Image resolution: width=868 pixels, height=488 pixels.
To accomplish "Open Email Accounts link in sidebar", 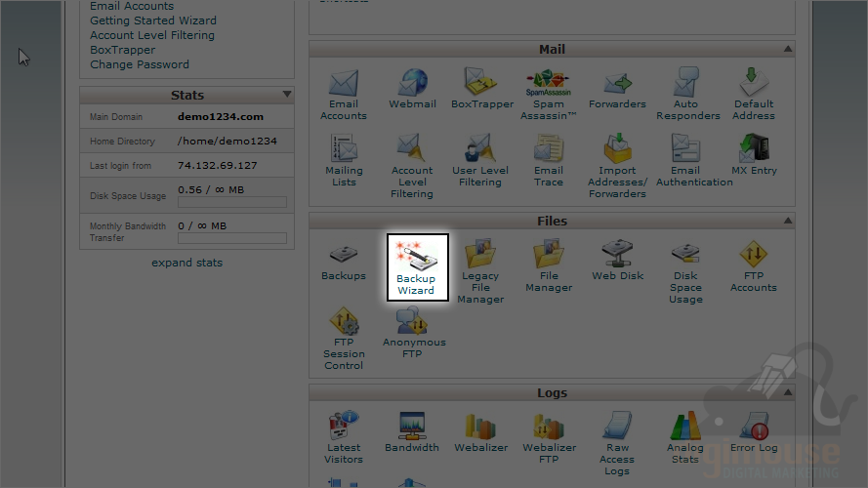I will [x=132, y=6].
